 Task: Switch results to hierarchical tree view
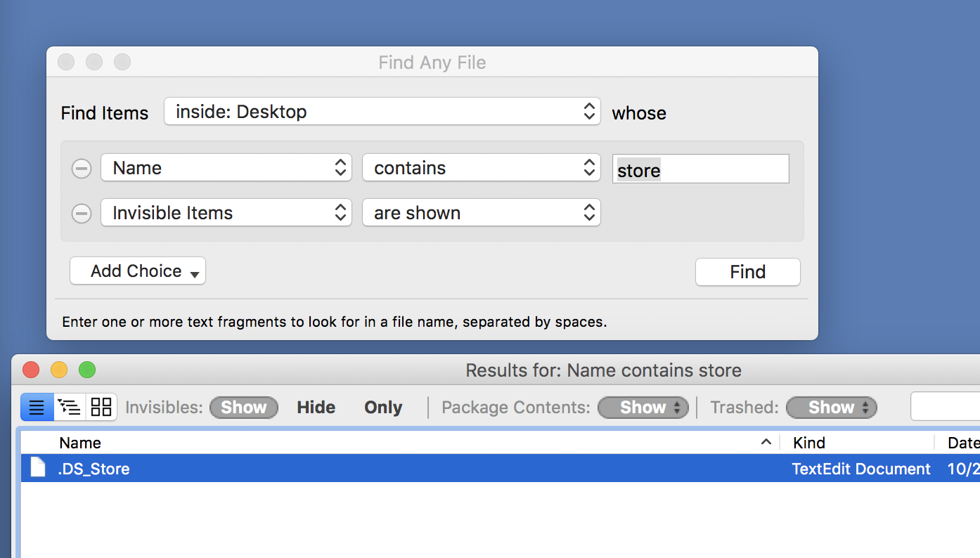tap(70, 407)
